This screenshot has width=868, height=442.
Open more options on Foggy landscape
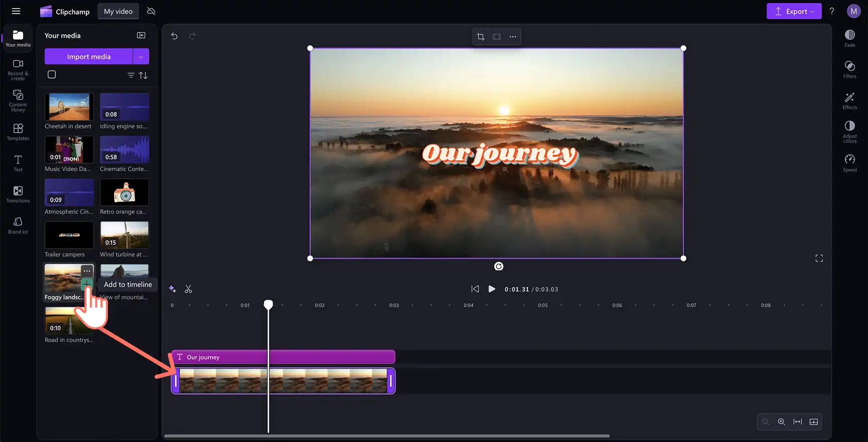(87, 271)
